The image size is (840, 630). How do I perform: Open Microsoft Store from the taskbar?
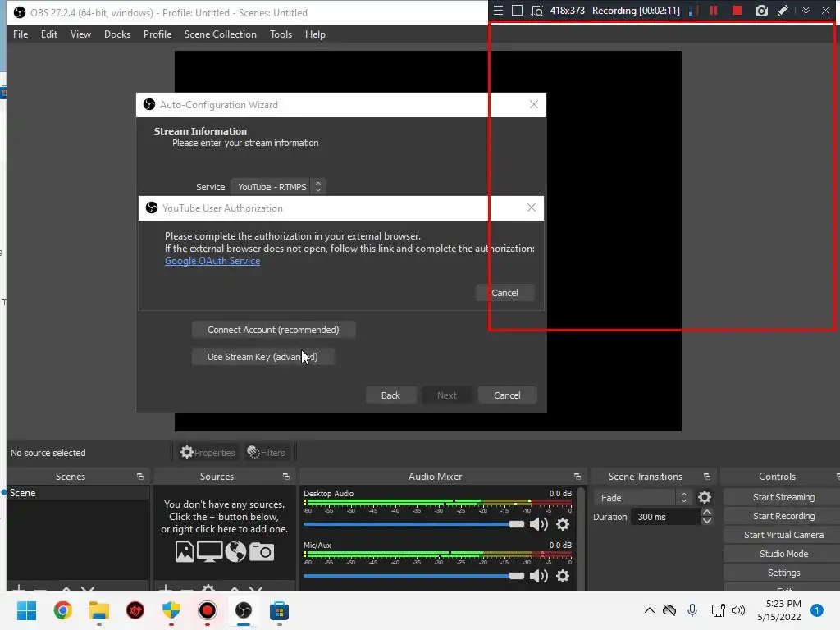279,610
